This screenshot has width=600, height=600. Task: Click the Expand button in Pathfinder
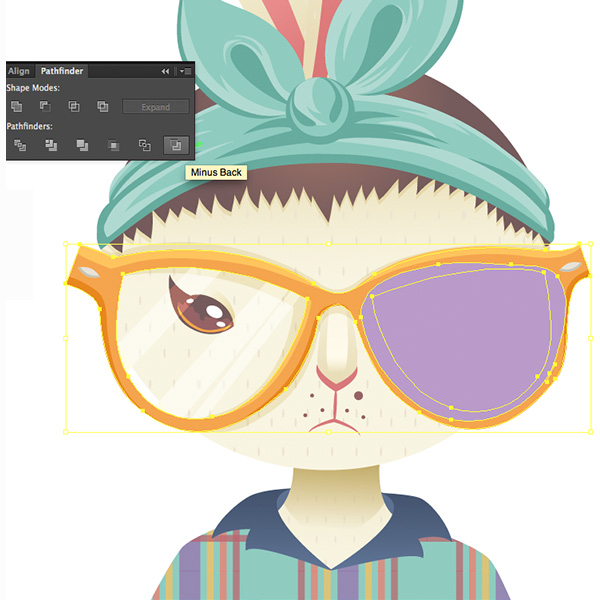click(x=156, y=107)
